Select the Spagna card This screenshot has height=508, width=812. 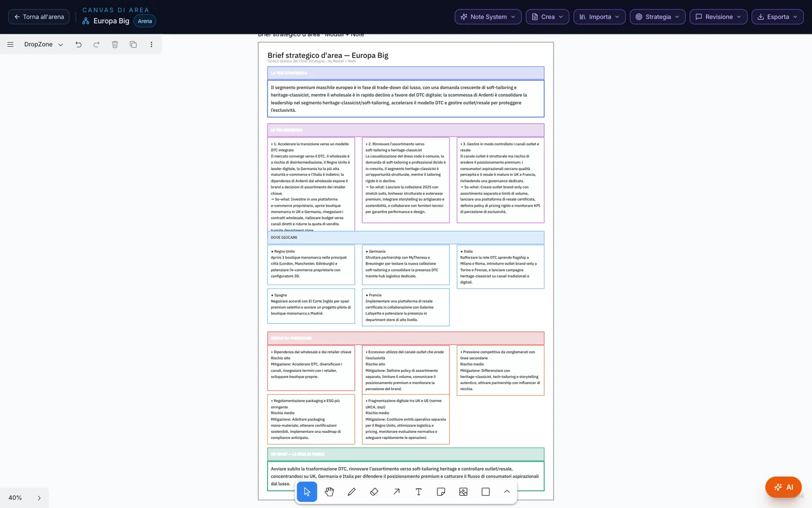(x=311, y=306)
